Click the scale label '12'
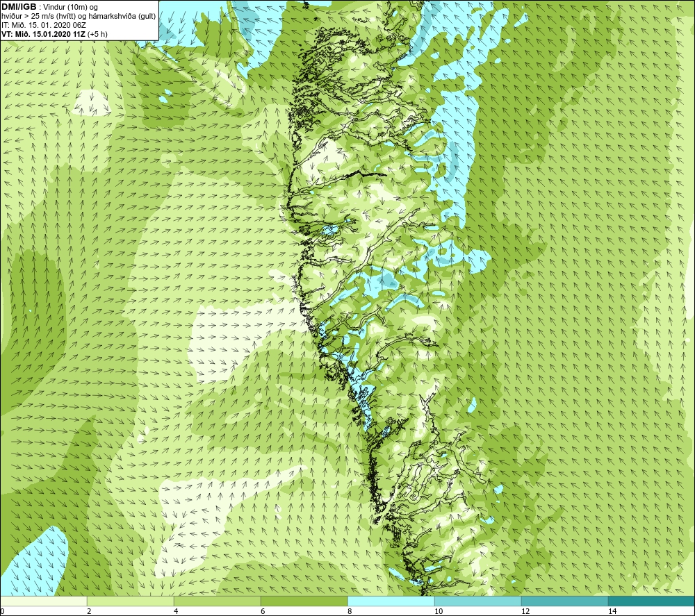 pos(525,611)
